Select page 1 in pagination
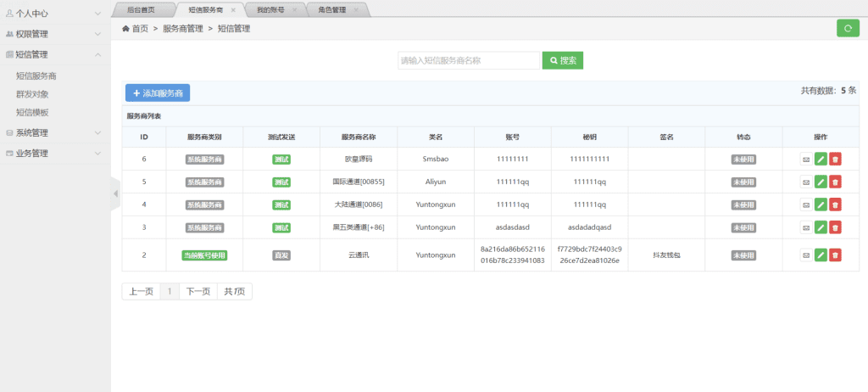The image size is (868, 392). point(170,292)
